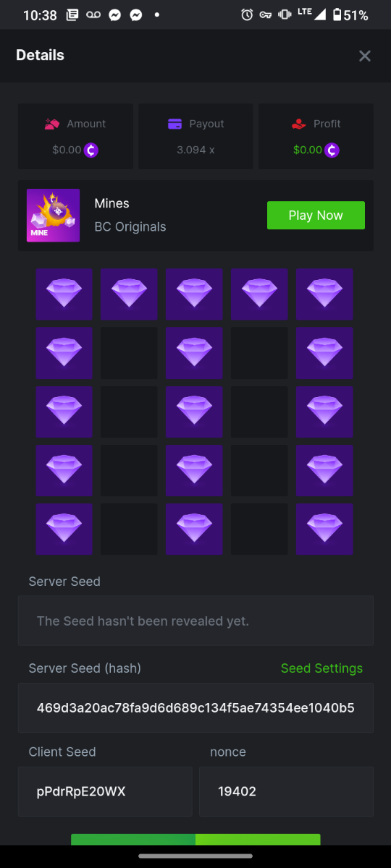This screenshot has width=391, height=868.
Task: Click the empty tile in second row, second column
Action: point(129,353)
